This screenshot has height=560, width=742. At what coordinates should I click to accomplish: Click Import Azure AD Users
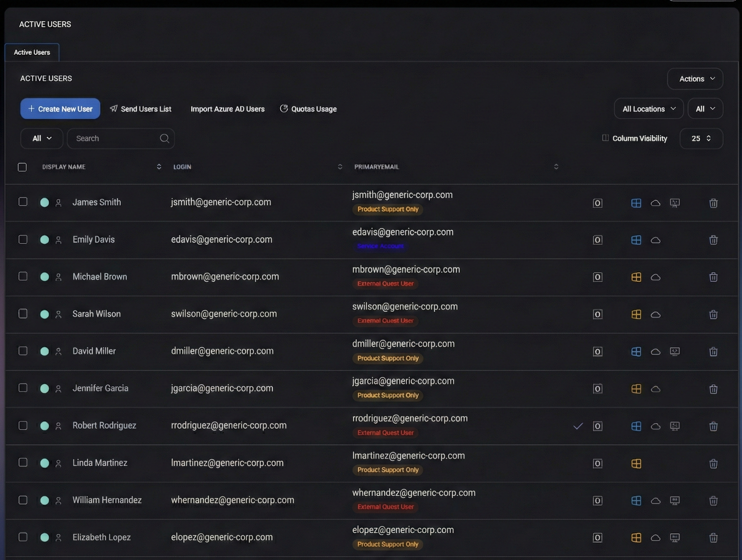pos(227,109)
